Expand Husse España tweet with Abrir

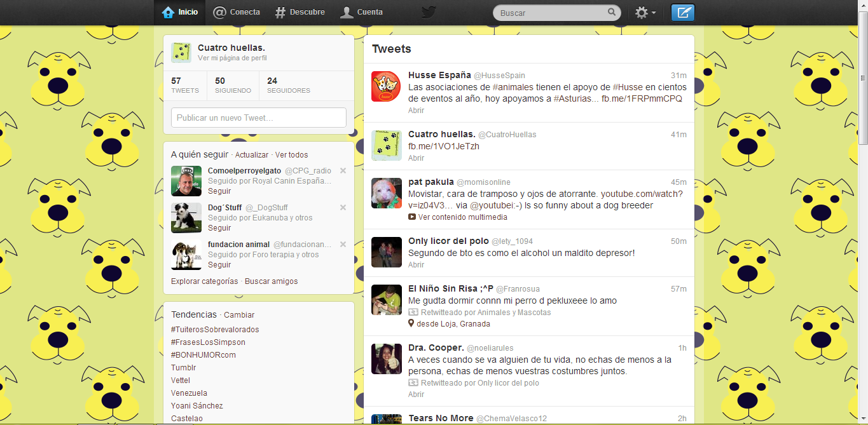click(x=416, y=111)
